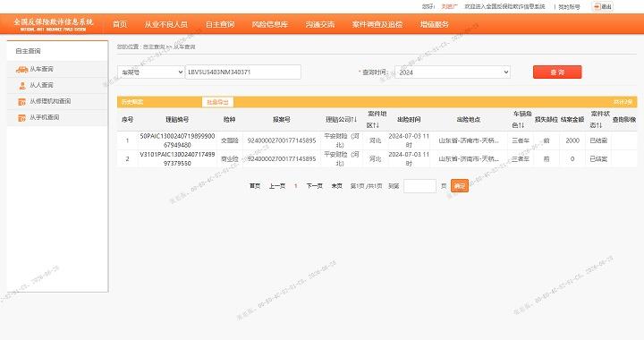Select page number 1 in pagination
644x340 pixels.
tap(296, 186)
